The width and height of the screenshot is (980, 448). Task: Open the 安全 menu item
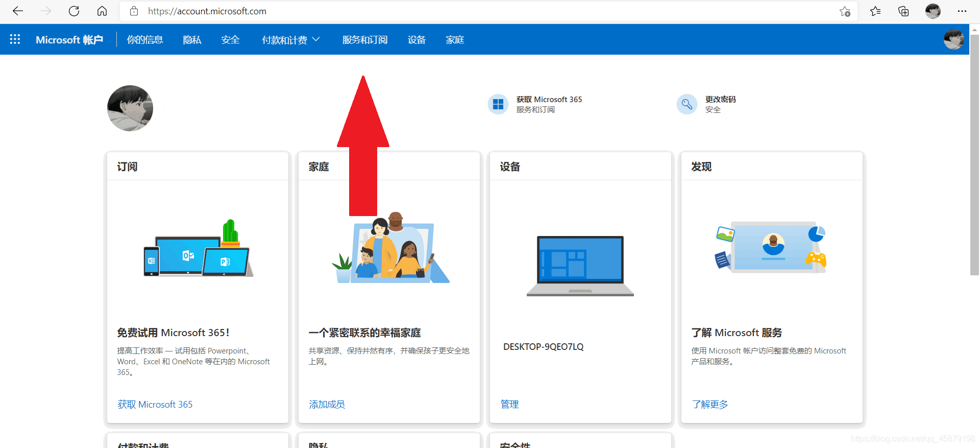coord(230,40)
